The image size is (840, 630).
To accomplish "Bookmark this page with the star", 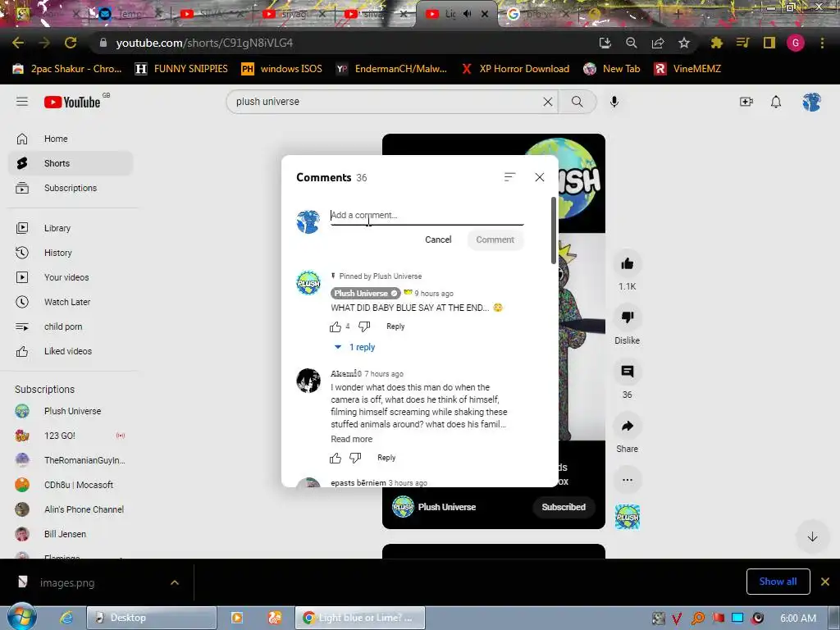I will (x=684, y=43).
